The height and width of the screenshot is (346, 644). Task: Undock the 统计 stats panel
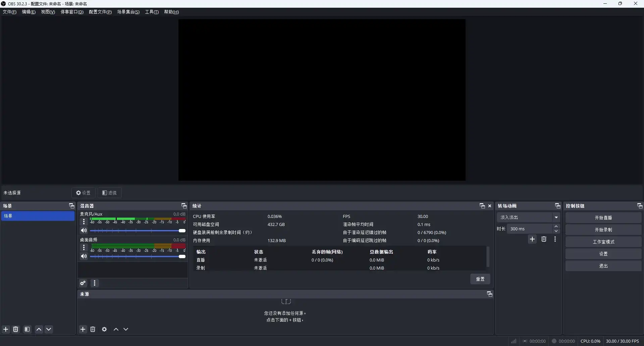click(482, 206)
